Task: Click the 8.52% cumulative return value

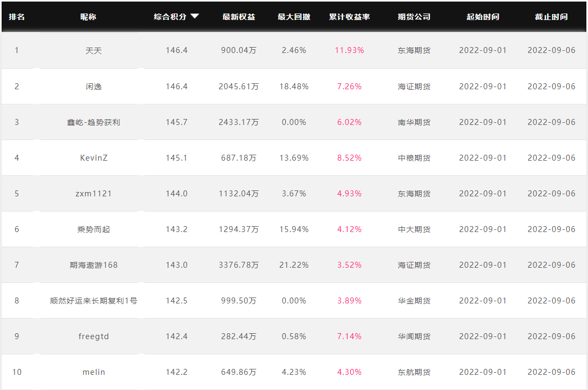Action: (350, 158)
